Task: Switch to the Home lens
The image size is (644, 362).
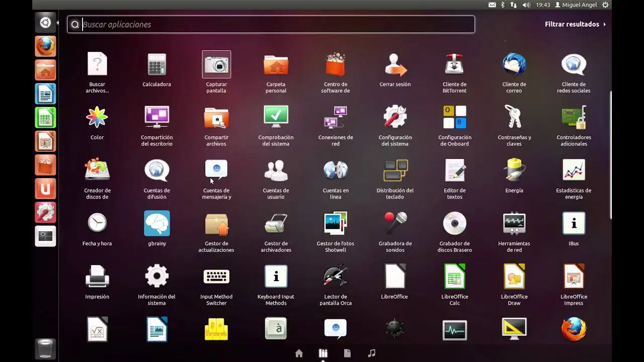Action: (299, 353)
